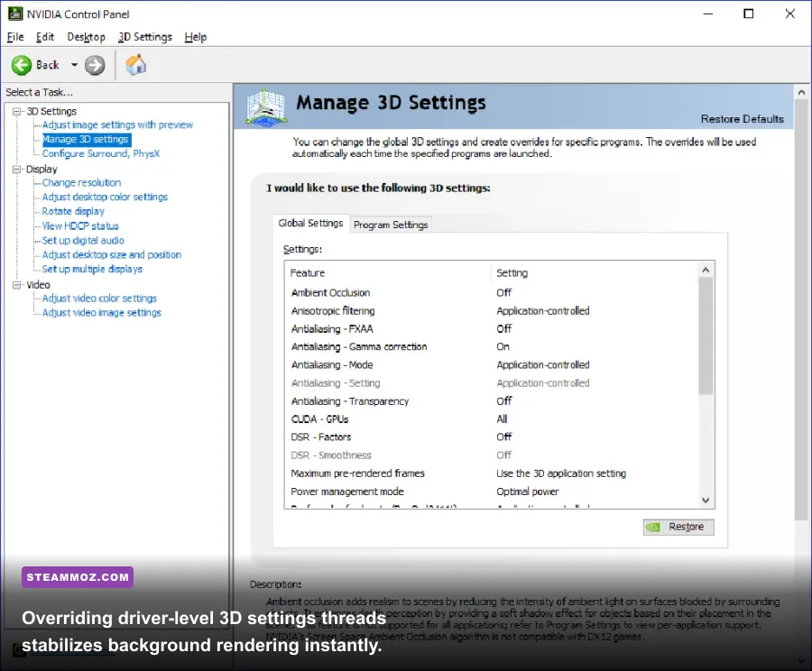The height and width of the screenshot is (671, 812).
Task: Open Set up multiple displays
Action: pos(92,270)
